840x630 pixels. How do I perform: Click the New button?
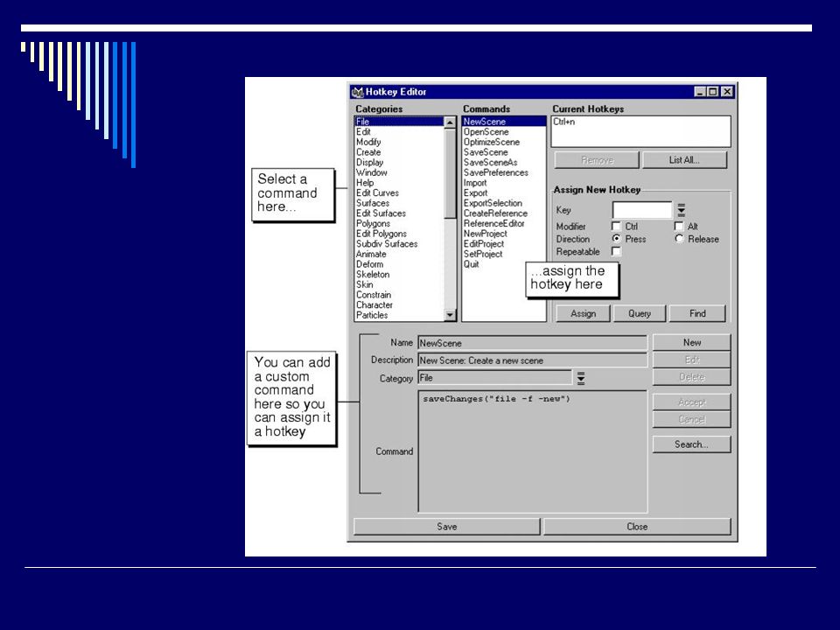pyautogui.click(x=691, y=342)
